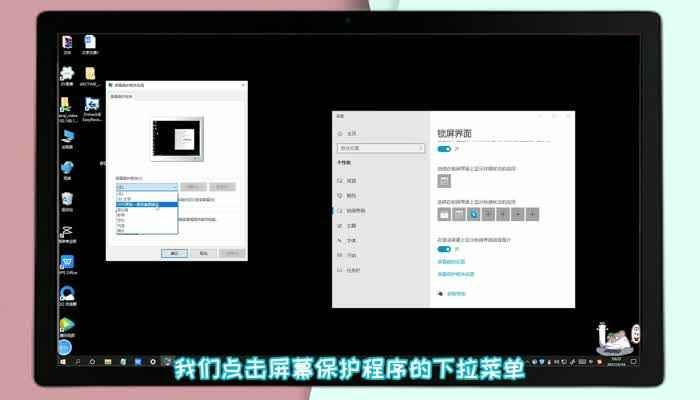
Task: Toggle the first lock screen switch off
Action: click(x=444, y=148)
